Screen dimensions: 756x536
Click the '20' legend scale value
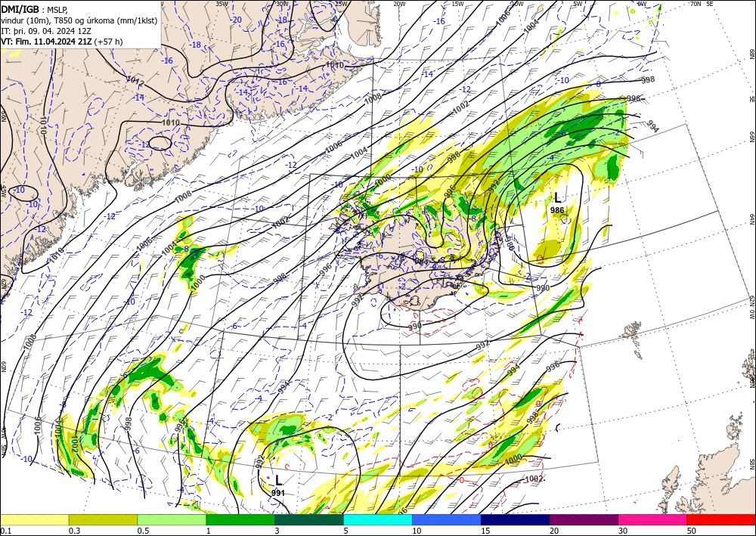click(x=554, y=531)
